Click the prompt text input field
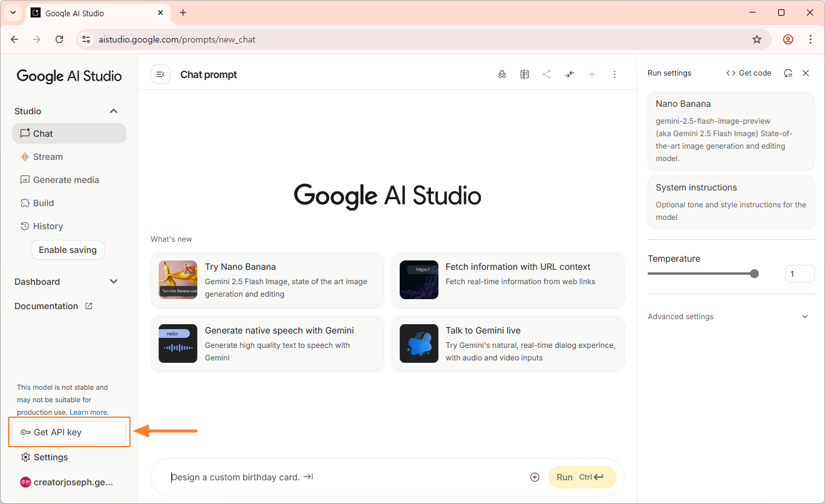This screenshot has height=504, width=825. coord(343,477)
